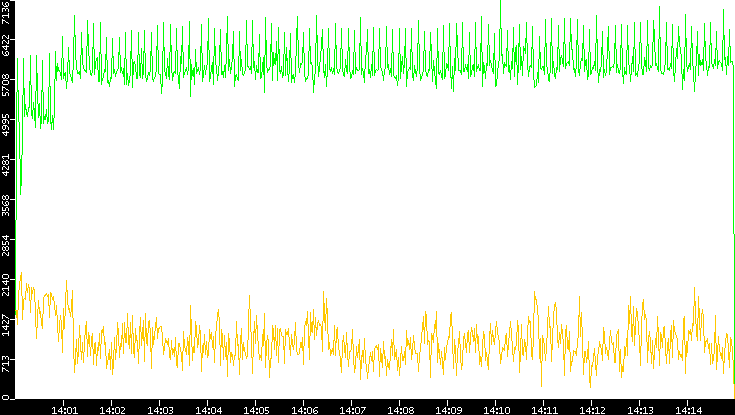Click the 0 value on the vertical axis
The image size is (735, 415).
click(x=5, y=398)
